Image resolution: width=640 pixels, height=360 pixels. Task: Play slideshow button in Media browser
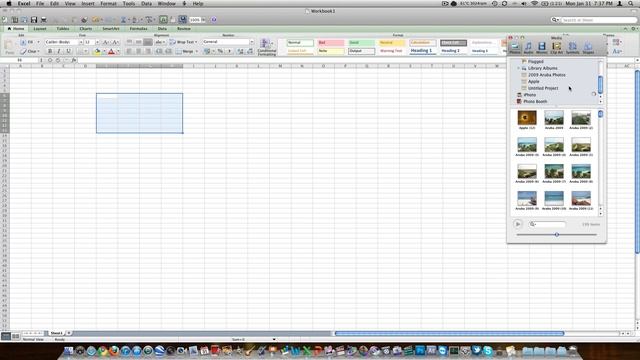point(518,224)
